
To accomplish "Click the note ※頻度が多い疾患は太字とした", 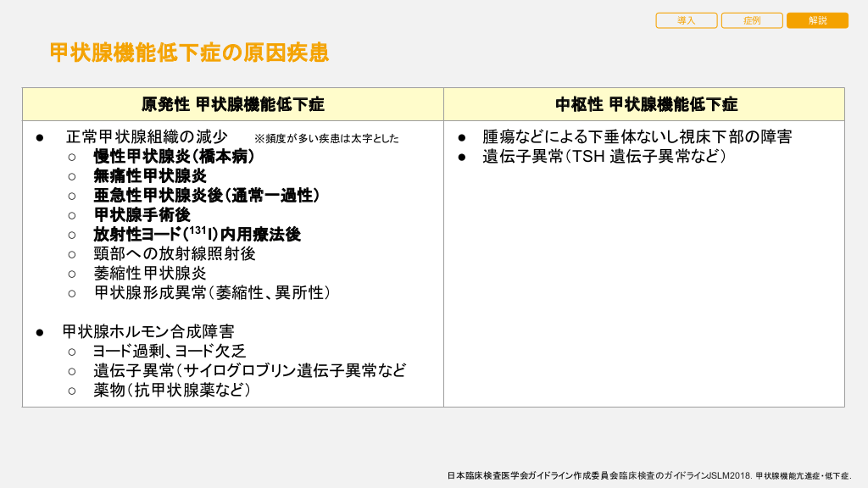I will click(326, 138).
